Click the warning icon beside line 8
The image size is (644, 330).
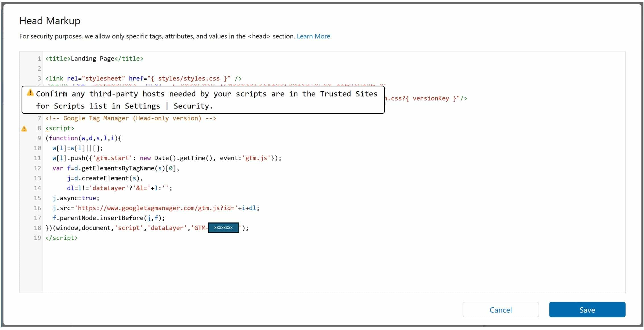24,129
